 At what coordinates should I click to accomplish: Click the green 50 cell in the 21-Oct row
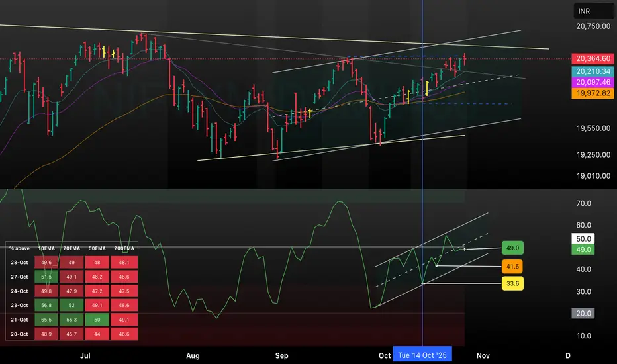(97, 320)
